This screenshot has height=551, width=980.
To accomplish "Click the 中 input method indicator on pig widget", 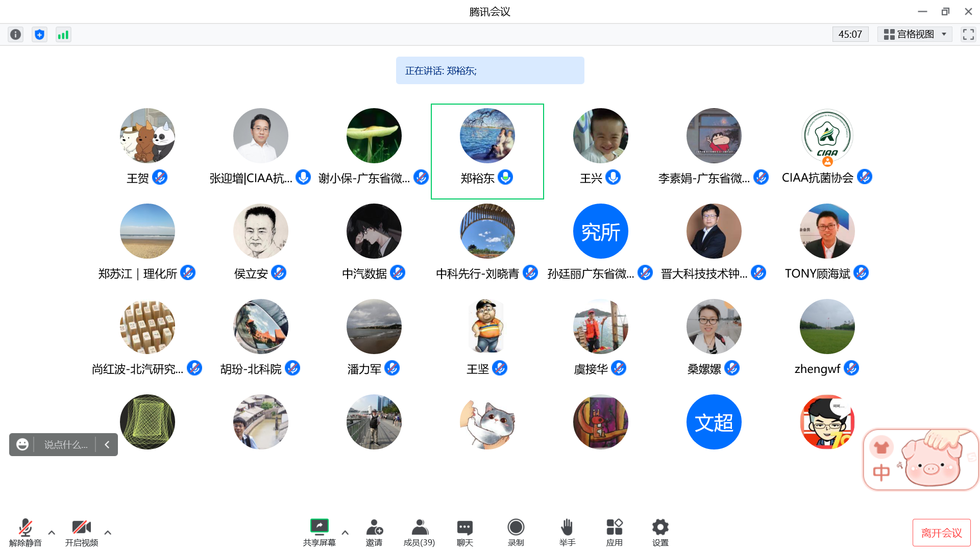I will click(881, 472).
